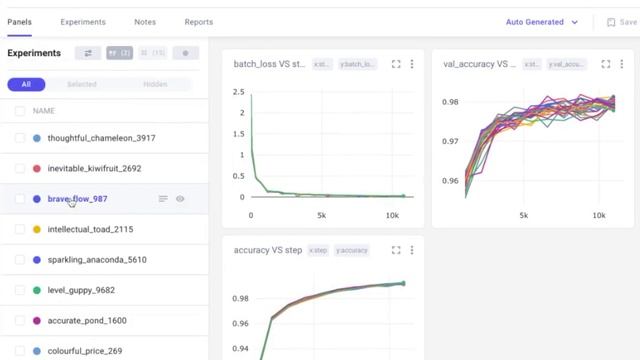640x360 pixels.
Task: Open the experiments filter settings sliders icon
Action: [88, 53]
